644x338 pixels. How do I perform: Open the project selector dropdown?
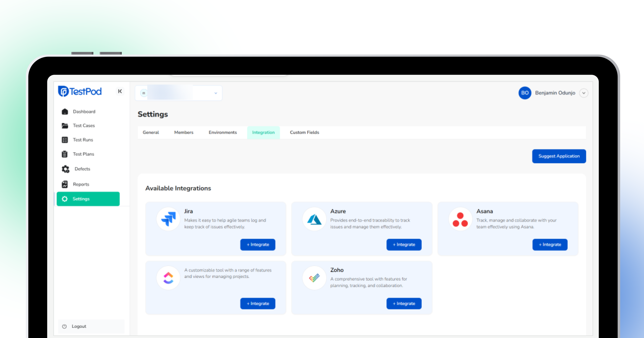tap(178, 93)
